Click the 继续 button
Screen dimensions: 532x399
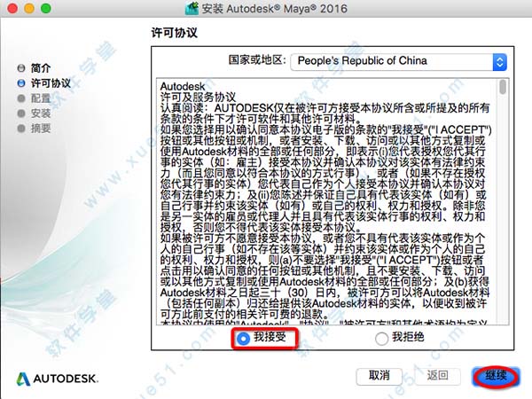(x=496, y=377)
